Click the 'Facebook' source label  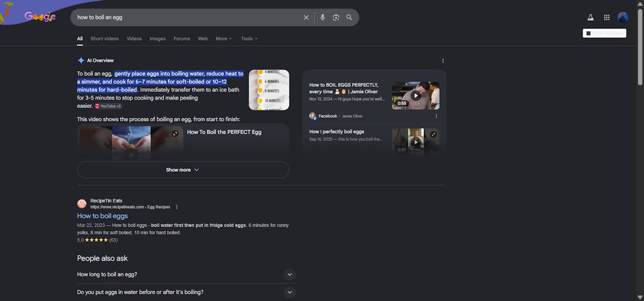328,116
